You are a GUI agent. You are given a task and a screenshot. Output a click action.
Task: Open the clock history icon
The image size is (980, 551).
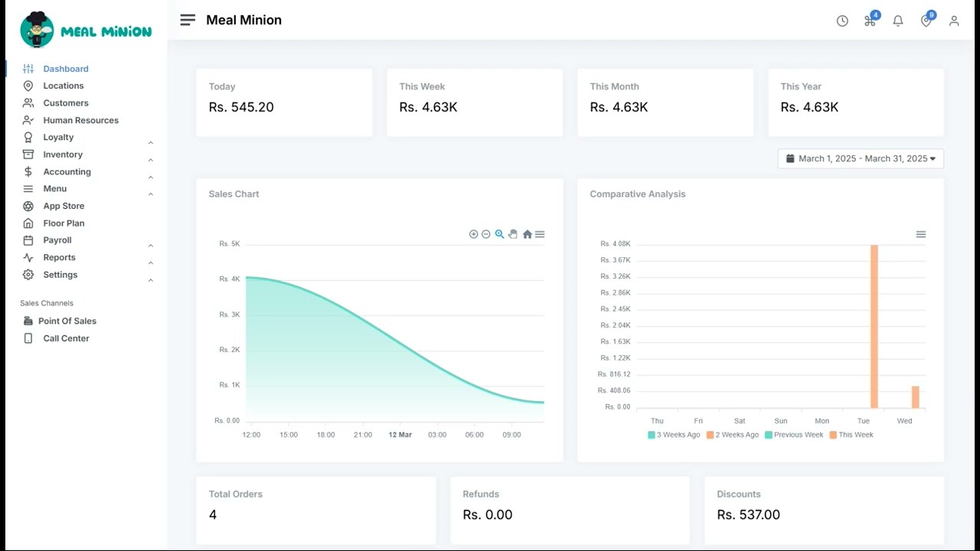tap(842, 21)
